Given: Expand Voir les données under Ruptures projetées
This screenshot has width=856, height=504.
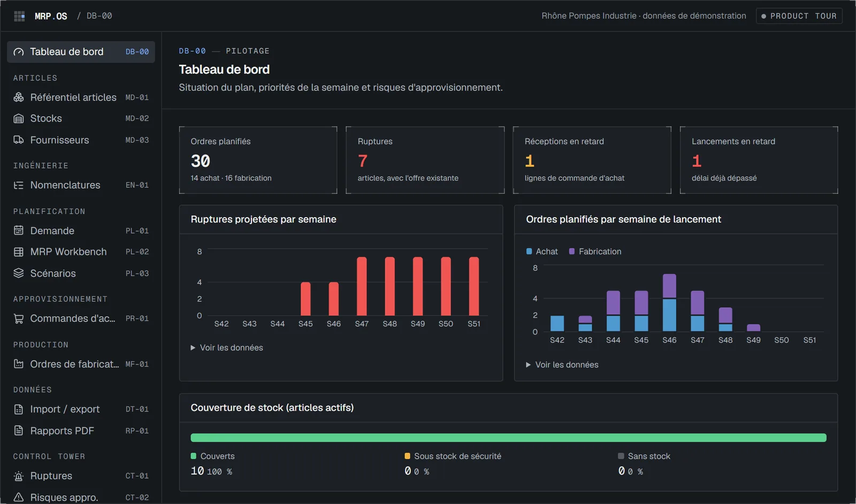Looking at the screenshot, I should pyautogui.click(x=227, y=348).
